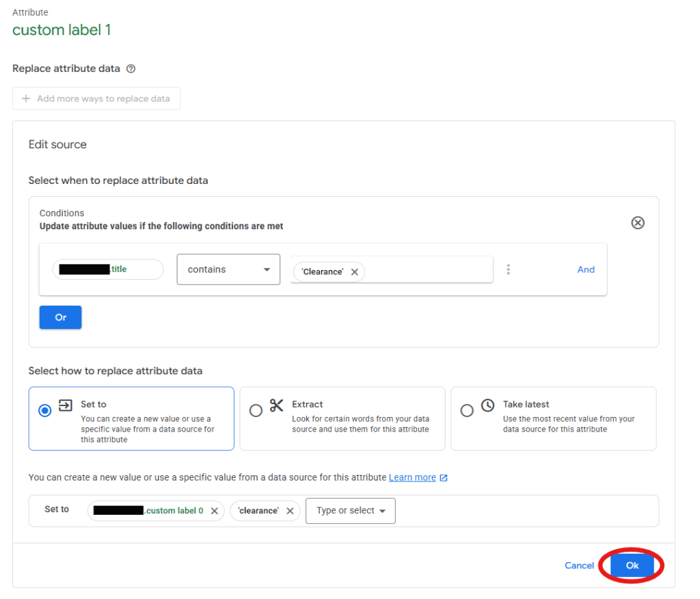The image size is (700, 599).
Task: Click the Set to arrow-box icon
Action: 65,405
